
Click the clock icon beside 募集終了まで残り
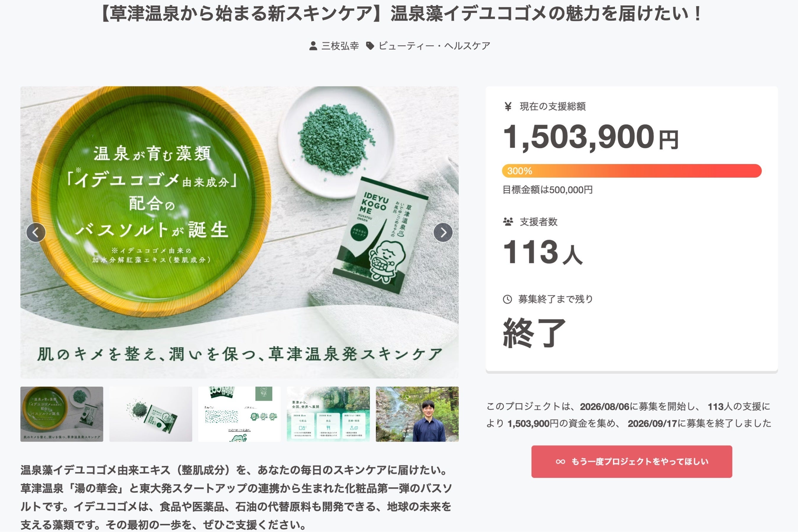pyautogui.click(x=507, y=299)
